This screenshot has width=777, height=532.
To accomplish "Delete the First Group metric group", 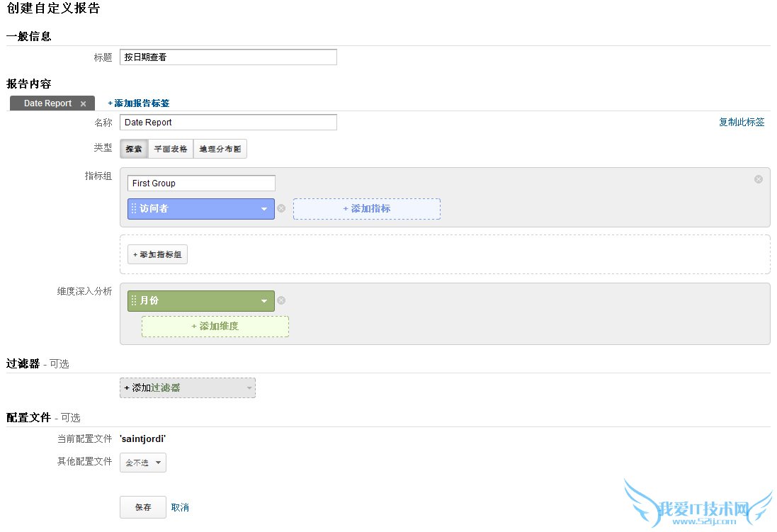I will [758, 179].
